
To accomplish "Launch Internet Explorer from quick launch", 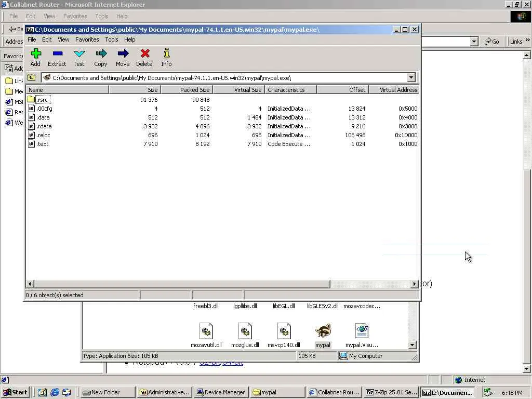I will pyautogui.click(x=55, y=392).
